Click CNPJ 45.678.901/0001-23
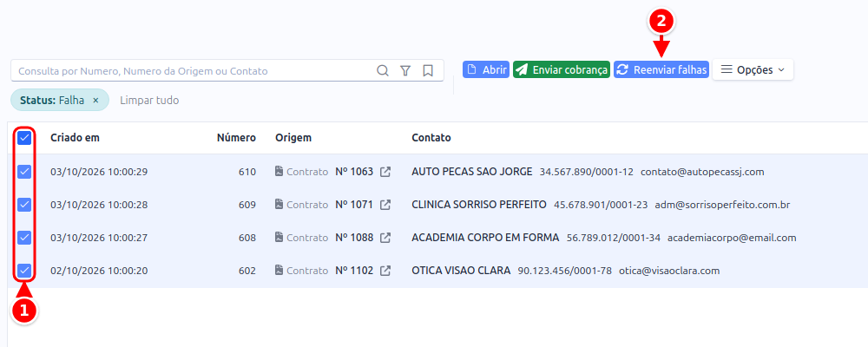 coord(601,205)
